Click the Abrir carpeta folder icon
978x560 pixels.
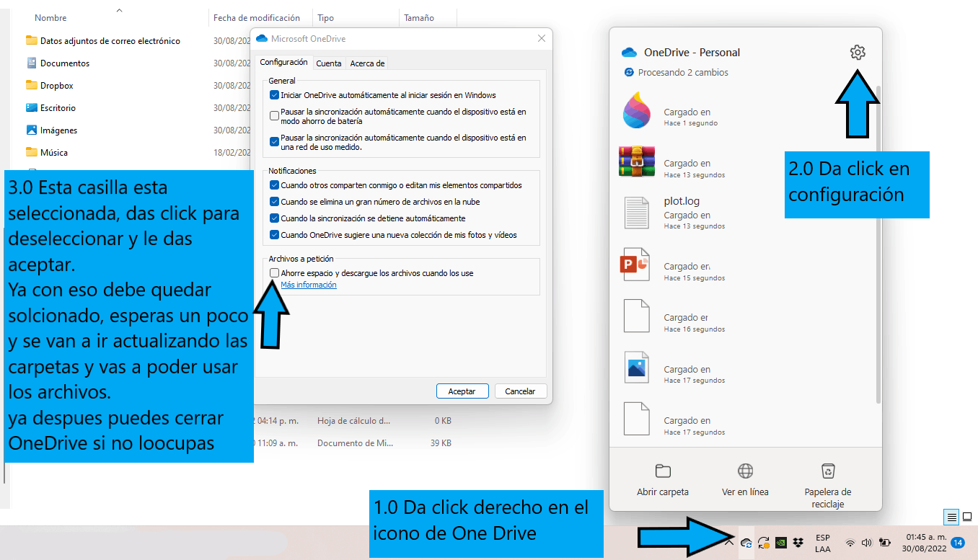tap(663, 471)
